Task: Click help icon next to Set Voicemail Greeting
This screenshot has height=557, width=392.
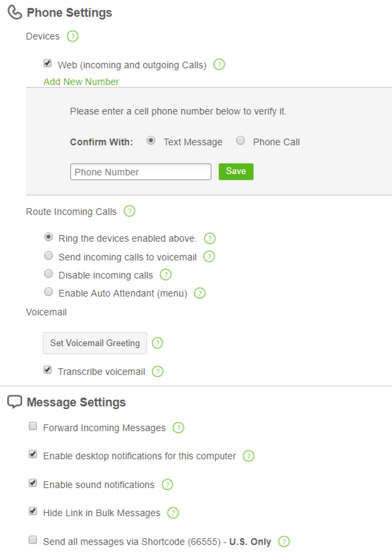Action: click(157, 343)
